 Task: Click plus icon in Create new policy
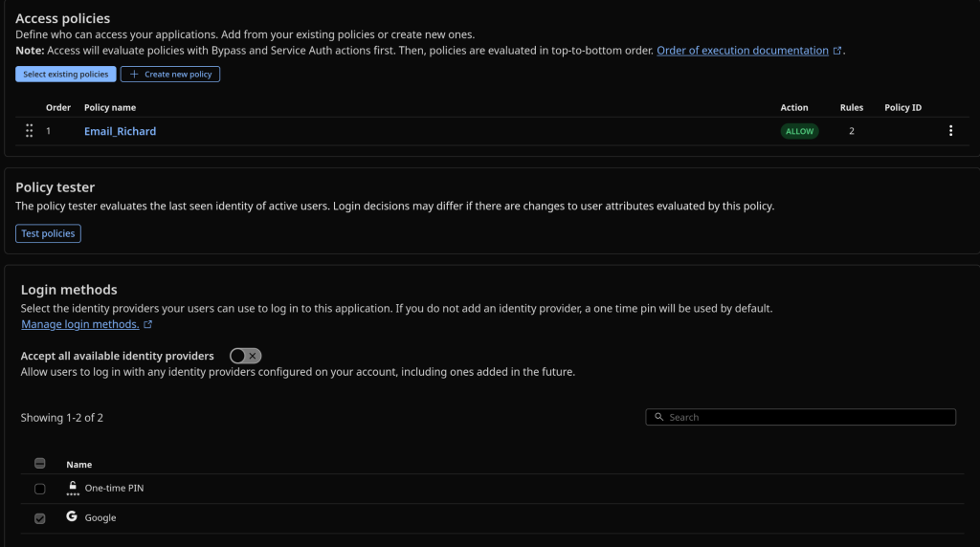click(134, 75)
